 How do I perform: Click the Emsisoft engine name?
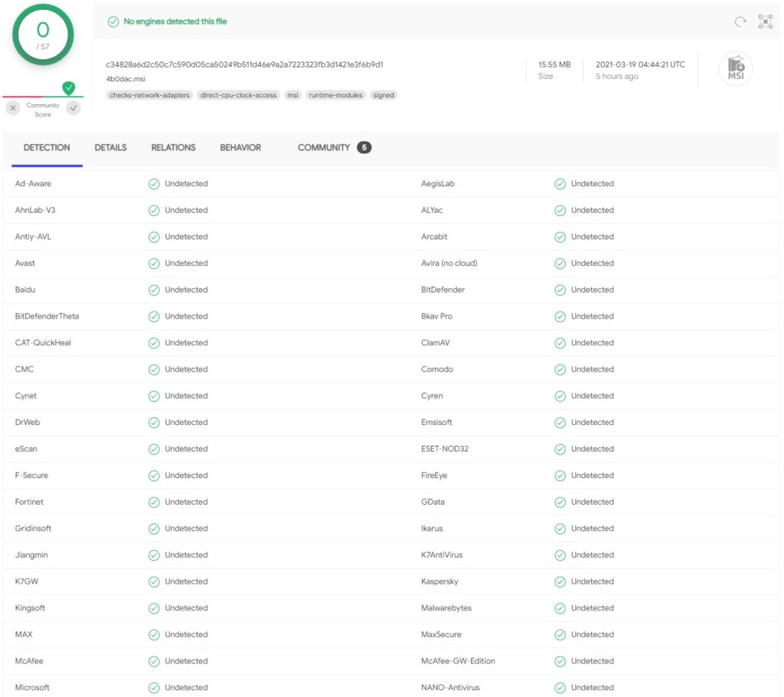pos(436,422)
